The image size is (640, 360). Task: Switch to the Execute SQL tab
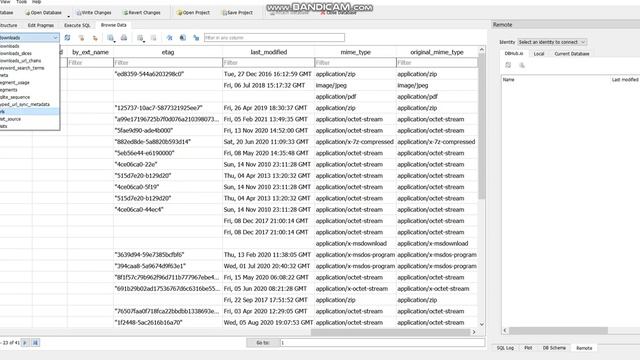[x=77, y=25]
